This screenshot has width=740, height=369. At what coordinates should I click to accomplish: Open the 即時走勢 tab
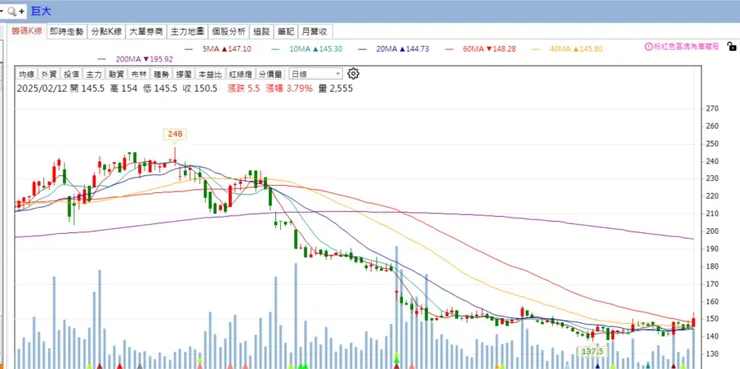(x=67, y=32)
